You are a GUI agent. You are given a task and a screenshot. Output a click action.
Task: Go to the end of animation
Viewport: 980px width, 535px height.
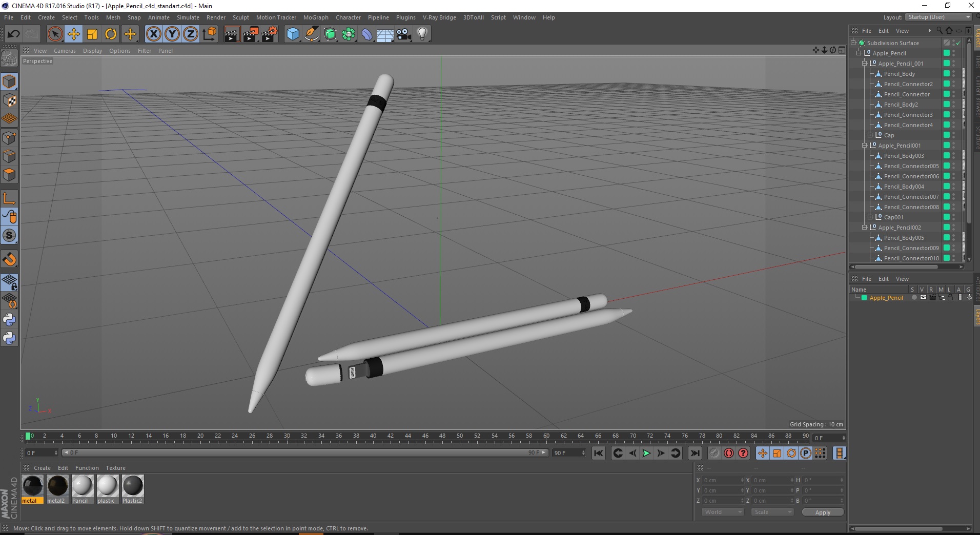coord(695,453)
